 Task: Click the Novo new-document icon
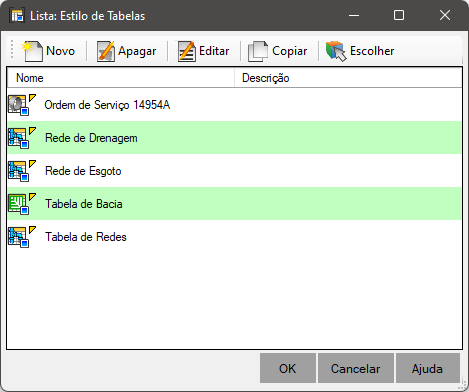32,51
